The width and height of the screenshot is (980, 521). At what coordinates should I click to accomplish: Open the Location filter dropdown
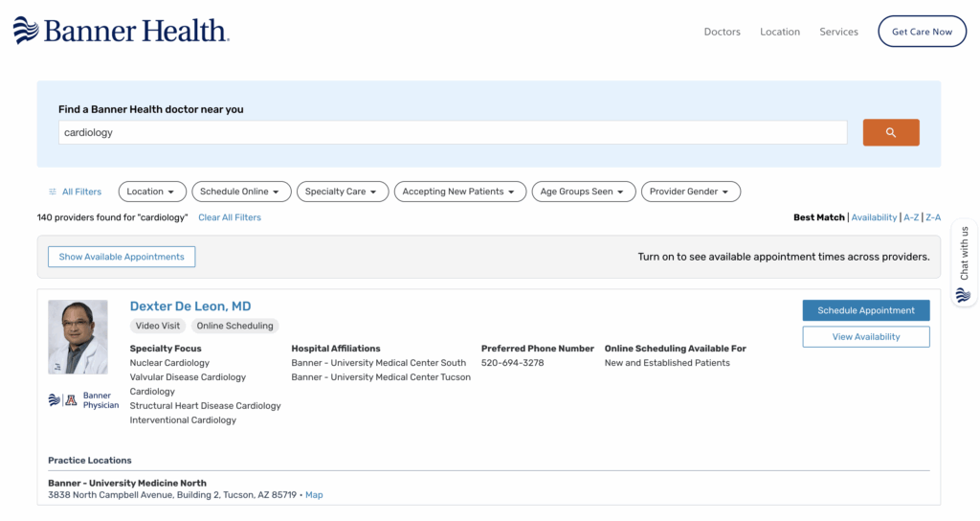152,192
